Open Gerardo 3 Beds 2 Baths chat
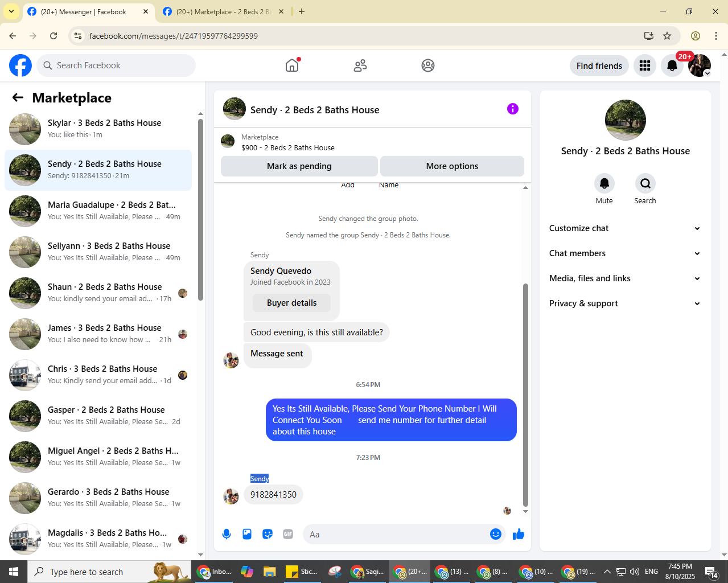Image resolution: width=728 pixels, height=583 pixels. point(98,498)
